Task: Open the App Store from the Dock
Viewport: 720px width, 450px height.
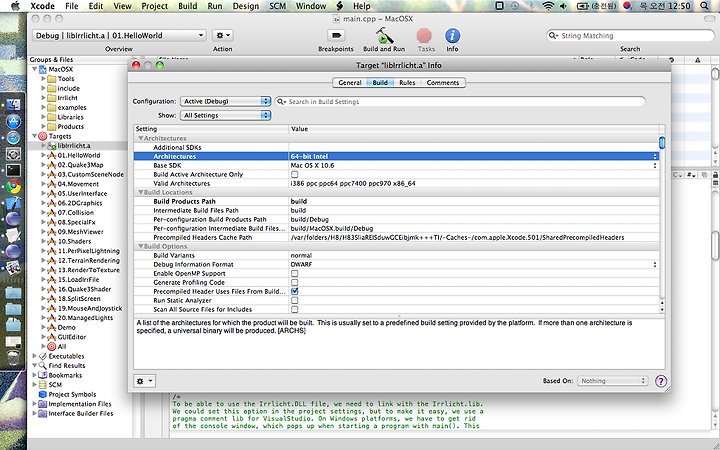Action: pos(13,122)
